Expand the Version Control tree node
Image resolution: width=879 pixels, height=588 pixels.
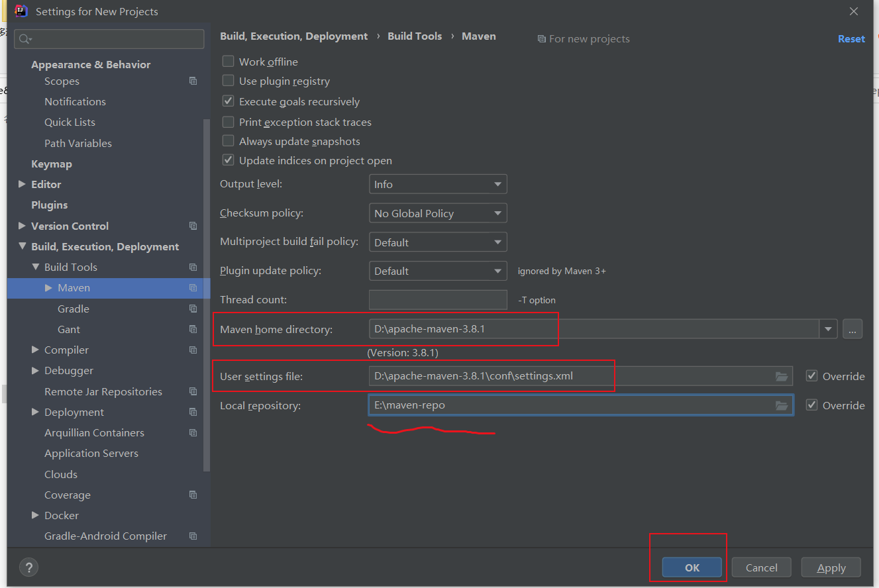(x=22, y=226)
